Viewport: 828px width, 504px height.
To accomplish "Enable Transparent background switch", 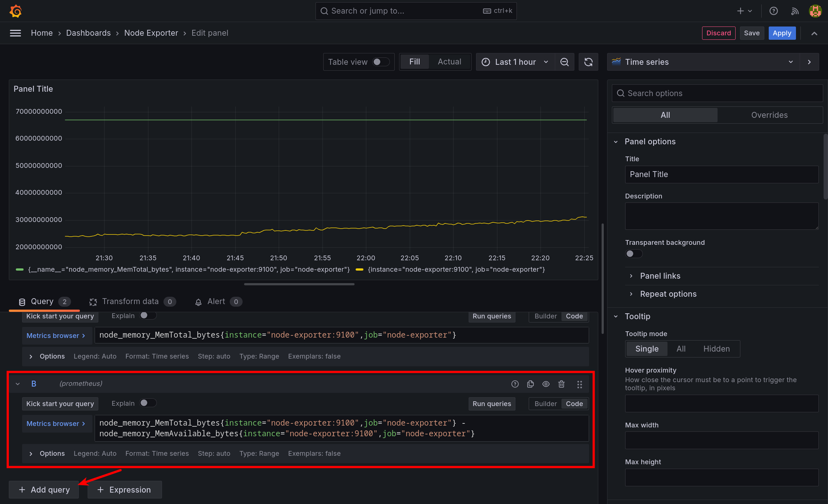I will pos(634,254).
